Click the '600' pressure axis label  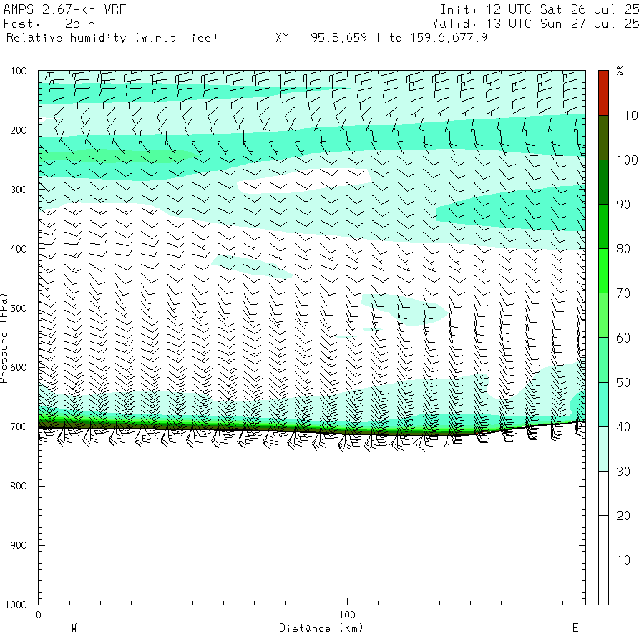point(19,368)
